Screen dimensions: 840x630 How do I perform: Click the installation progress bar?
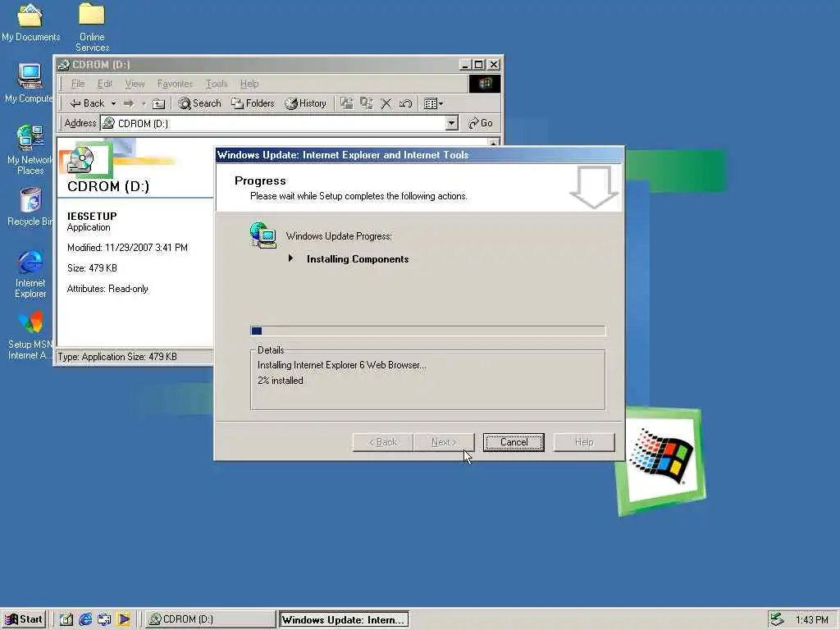pos(428,331)
